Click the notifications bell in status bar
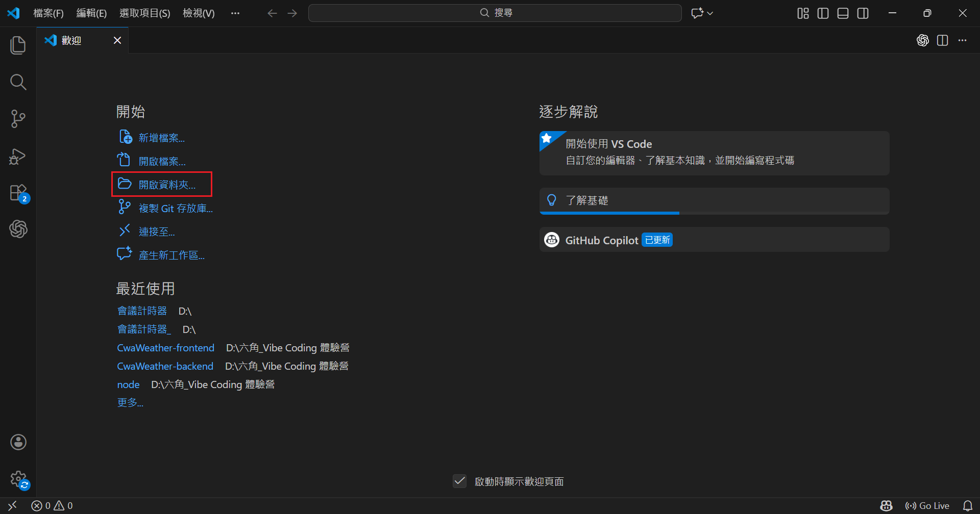This screenshot has width=980, height=514. click(x=967, y=506)
